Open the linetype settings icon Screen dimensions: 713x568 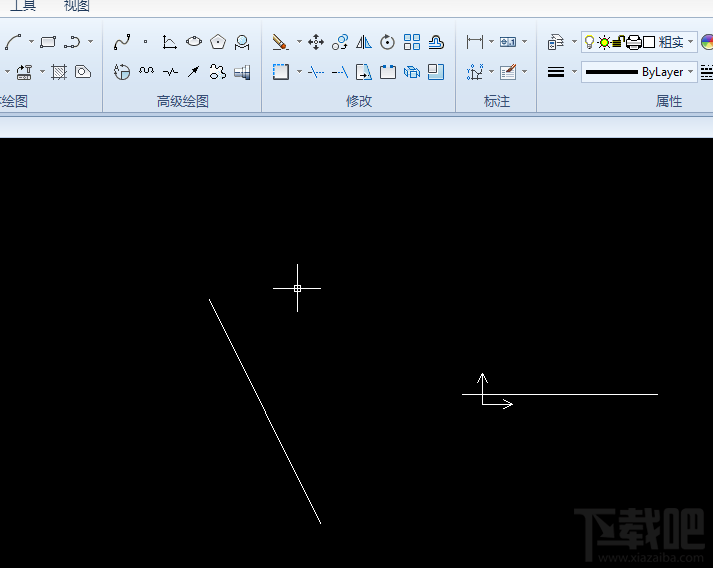(x=707, y=72)
